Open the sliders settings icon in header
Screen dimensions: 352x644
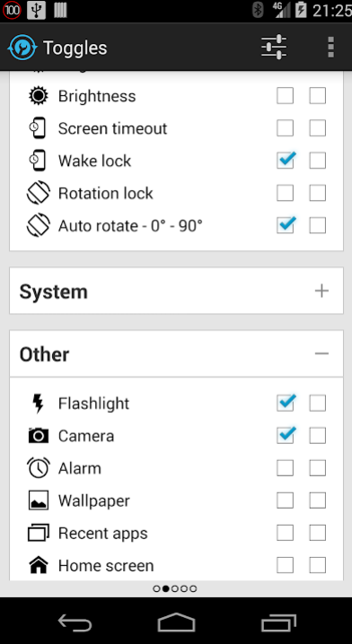pos(274,48)
